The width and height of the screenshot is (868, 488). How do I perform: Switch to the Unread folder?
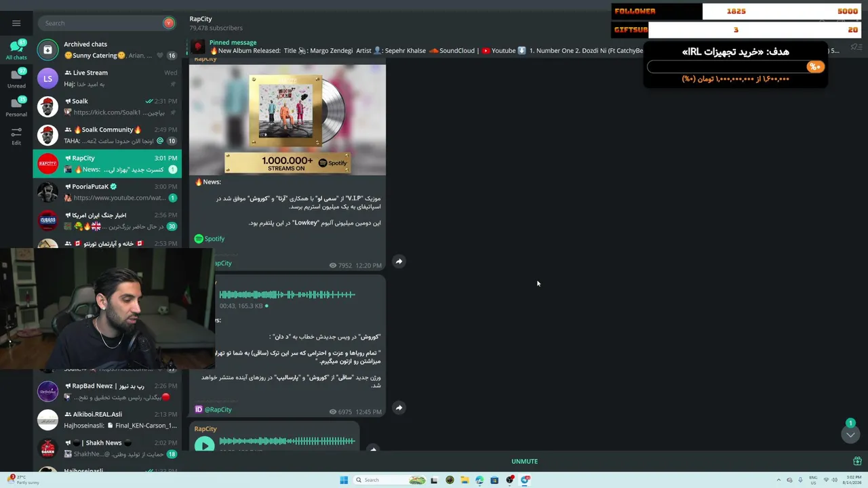(16, 79)
